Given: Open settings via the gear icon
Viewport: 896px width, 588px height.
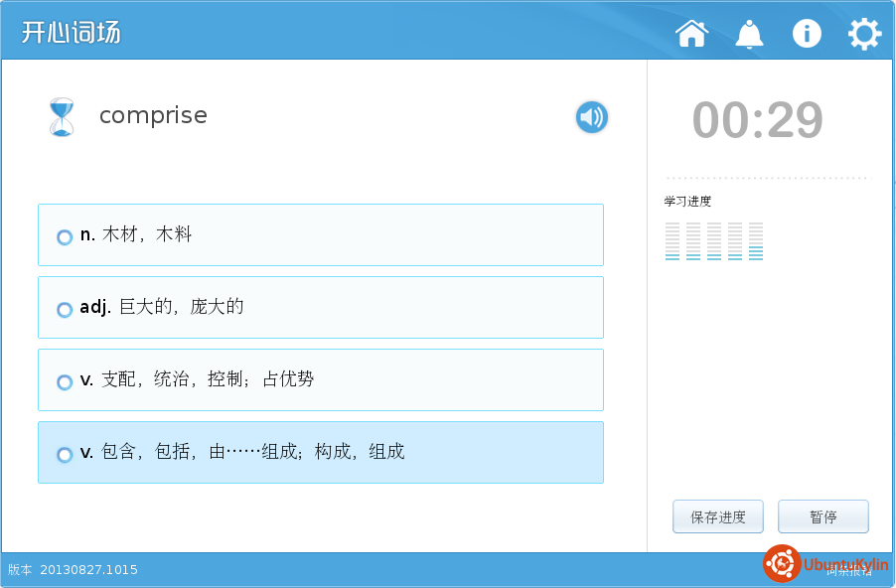Looking at the screenshot, I should [864, 34].
